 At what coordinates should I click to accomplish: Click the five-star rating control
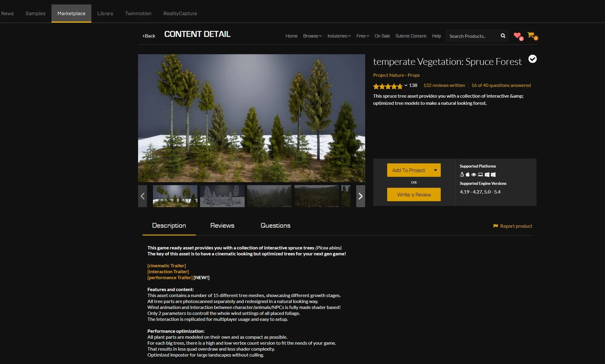[388, 86]
